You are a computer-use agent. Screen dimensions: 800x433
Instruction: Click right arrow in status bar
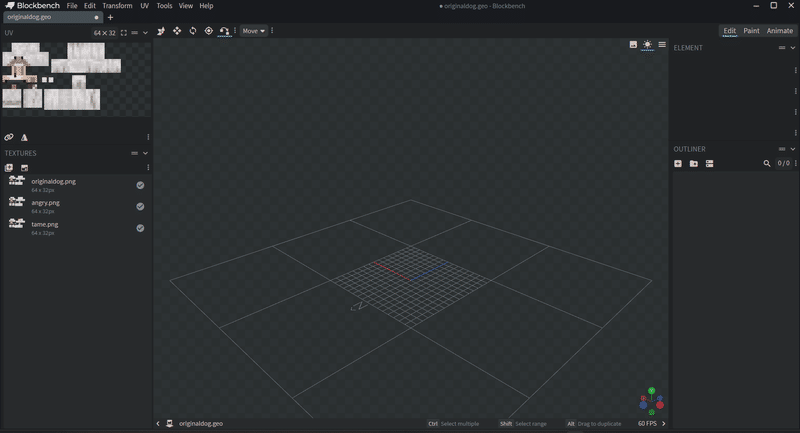(x=663, y=424)
